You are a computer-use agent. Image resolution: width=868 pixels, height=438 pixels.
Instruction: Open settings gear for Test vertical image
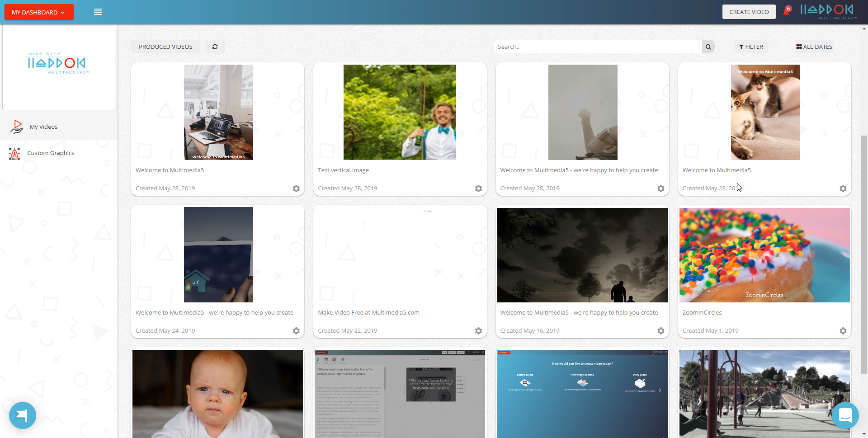478,188
